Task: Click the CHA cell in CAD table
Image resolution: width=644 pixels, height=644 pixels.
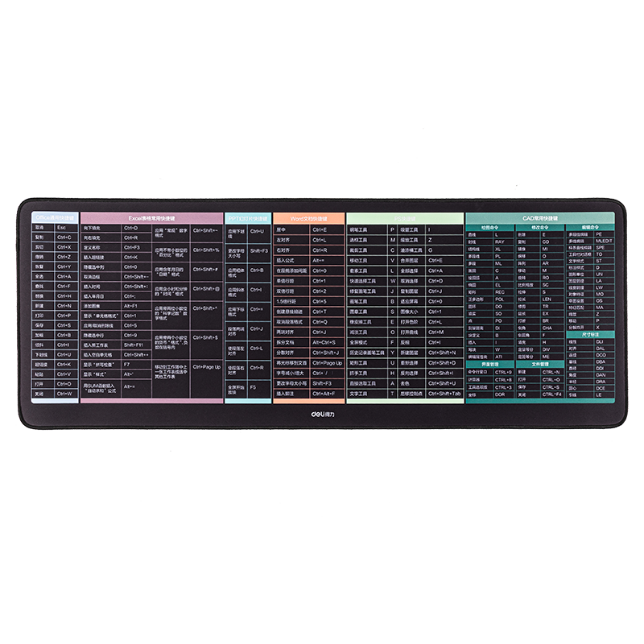Action: (x=552, y=328)
